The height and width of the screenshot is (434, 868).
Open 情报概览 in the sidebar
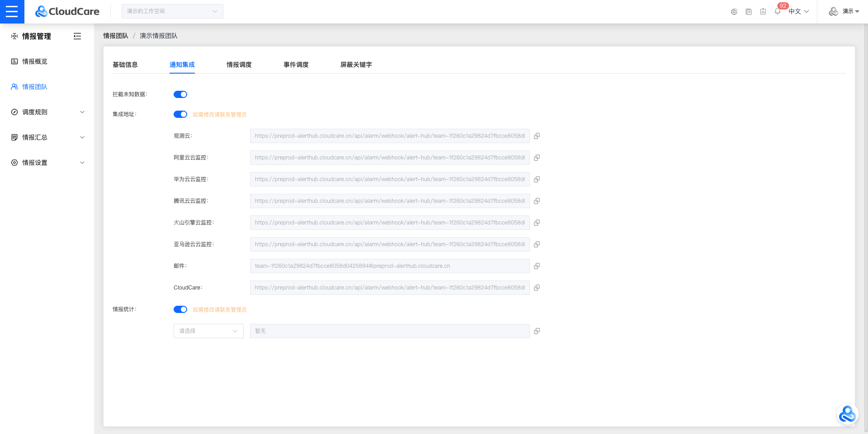pyautogui.click(x=35, y=61)
